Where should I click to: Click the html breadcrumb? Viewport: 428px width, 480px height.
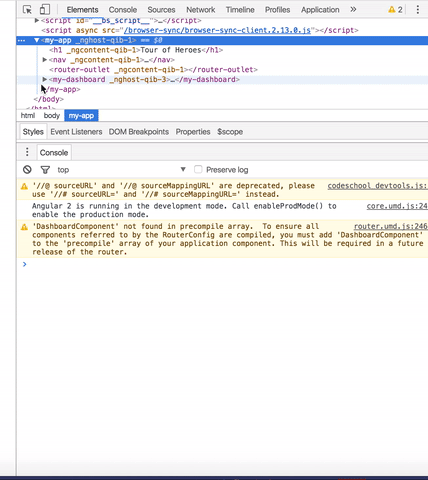pos(28,116)
